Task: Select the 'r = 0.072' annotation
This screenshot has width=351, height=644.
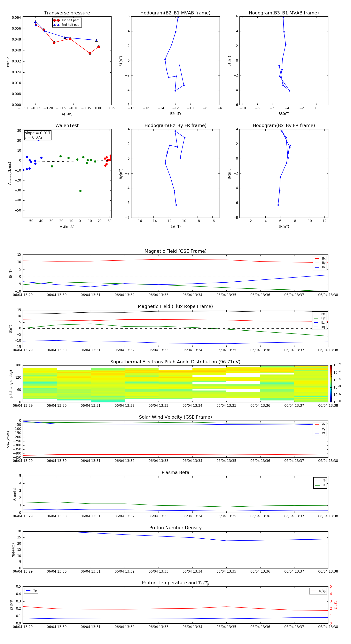Action: (x=34, y=137)
